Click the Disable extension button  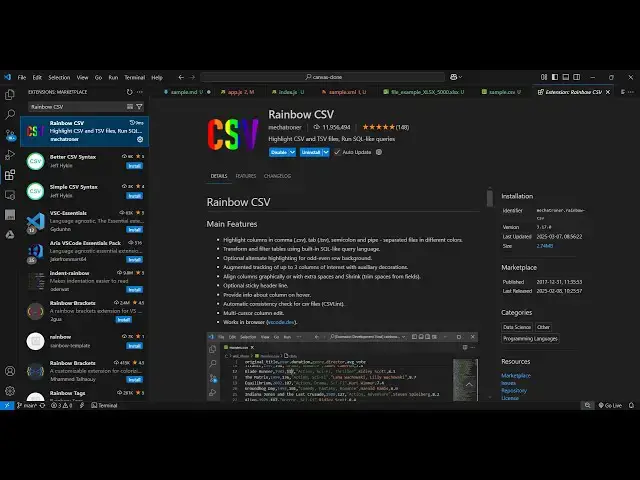pyautogui.click(x=279, y=152)
